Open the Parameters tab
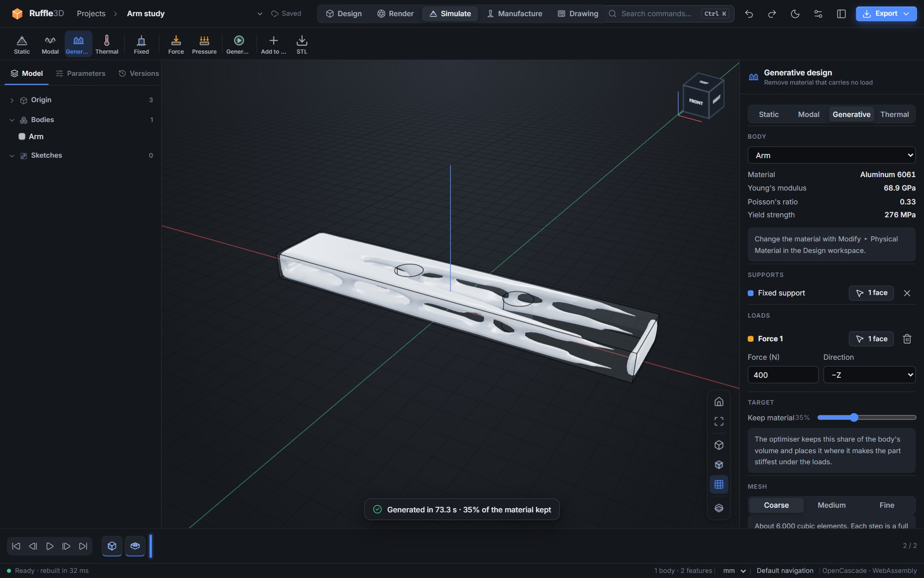This screenshot has height=578, width=924. pyautogui.click(x=80, y=74)
